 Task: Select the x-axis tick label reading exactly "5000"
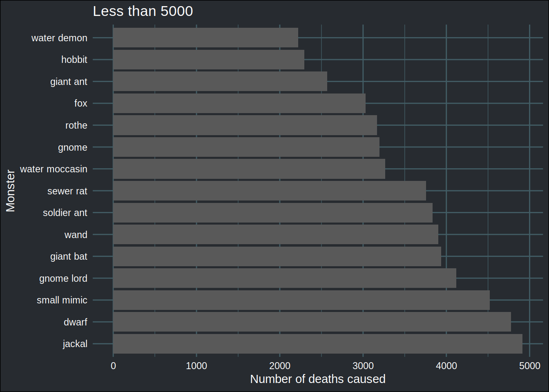530,366
